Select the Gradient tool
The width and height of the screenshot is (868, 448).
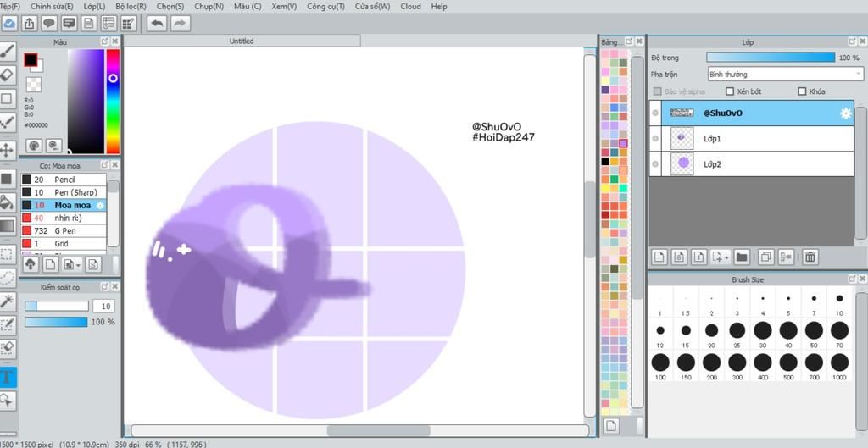[7, 226]
